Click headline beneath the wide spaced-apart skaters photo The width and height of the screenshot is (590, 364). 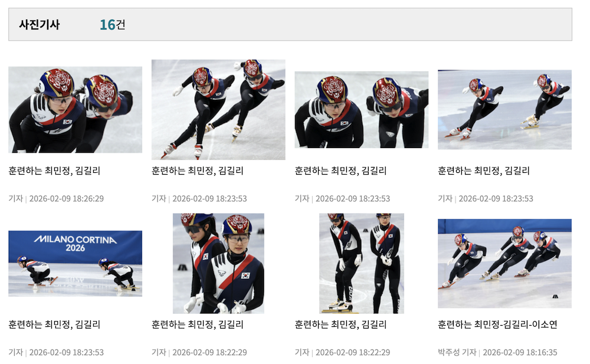coord(484,171)
